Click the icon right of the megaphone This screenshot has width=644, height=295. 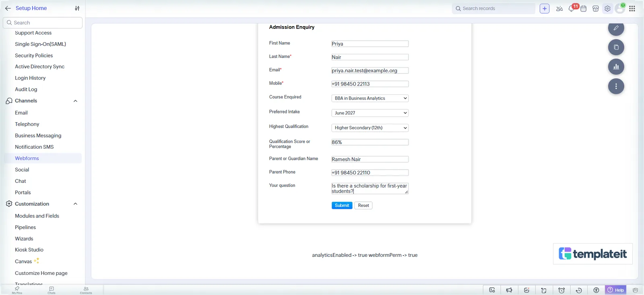(x=526, y=290)
